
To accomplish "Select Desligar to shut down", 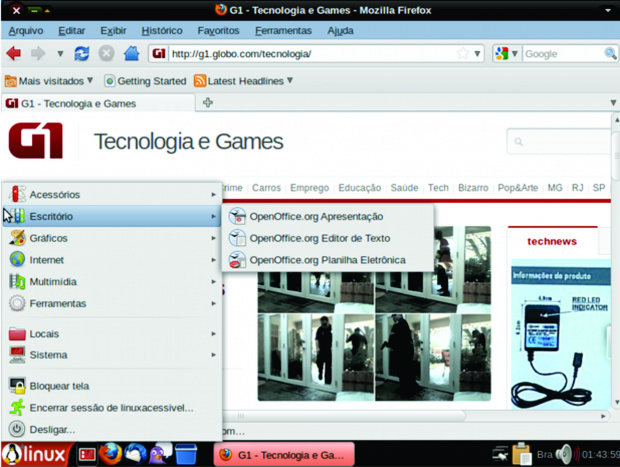I will (112, 429).
